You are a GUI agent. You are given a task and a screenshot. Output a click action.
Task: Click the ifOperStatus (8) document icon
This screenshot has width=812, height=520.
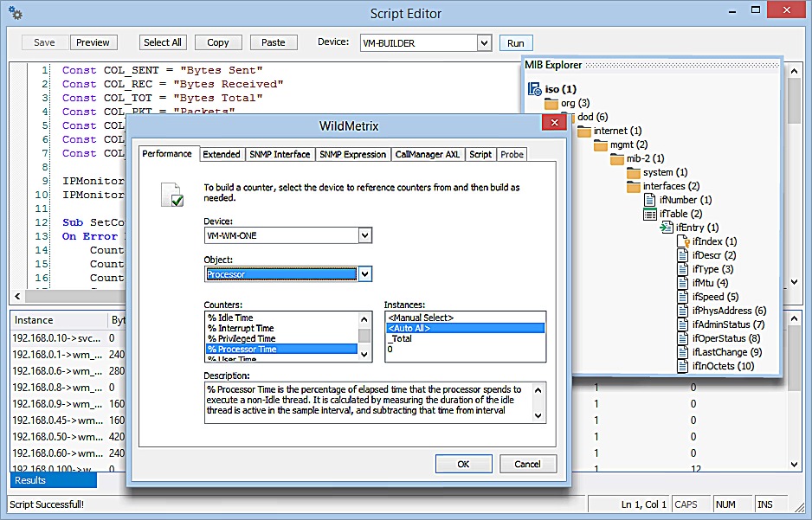tap(683, 338)
